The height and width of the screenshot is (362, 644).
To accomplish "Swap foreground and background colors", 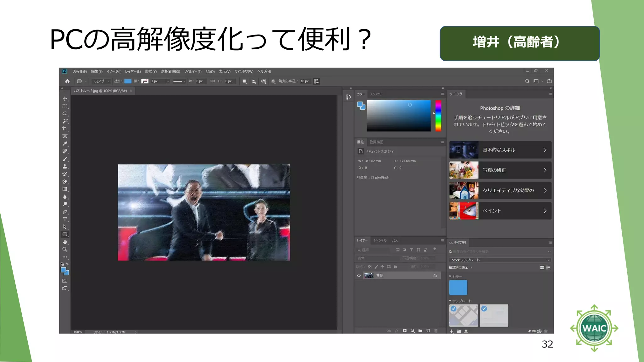I will point(67,264).
